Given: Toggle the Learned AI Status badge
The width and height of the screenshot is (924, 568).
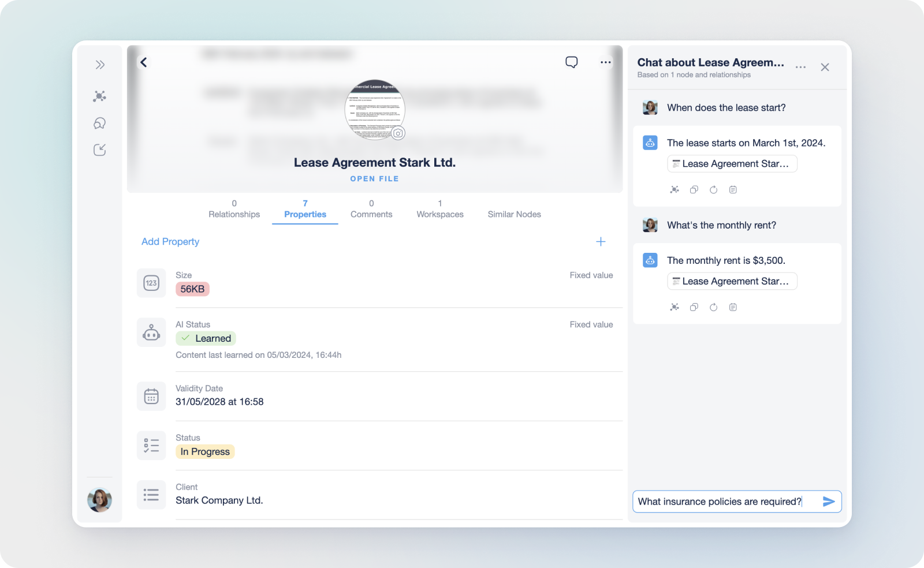Looking at the screenshot, I should pos(205,338).
